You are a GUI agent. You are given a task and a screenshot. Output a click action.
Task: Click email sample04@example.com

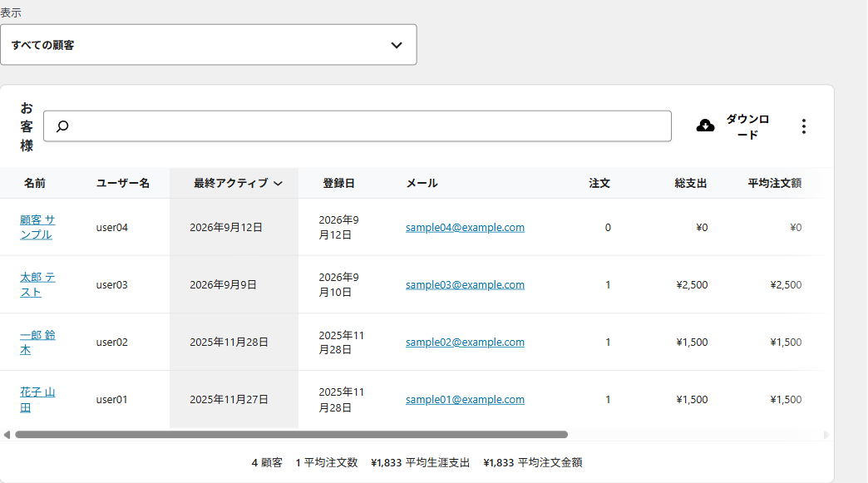pos(465,228)
